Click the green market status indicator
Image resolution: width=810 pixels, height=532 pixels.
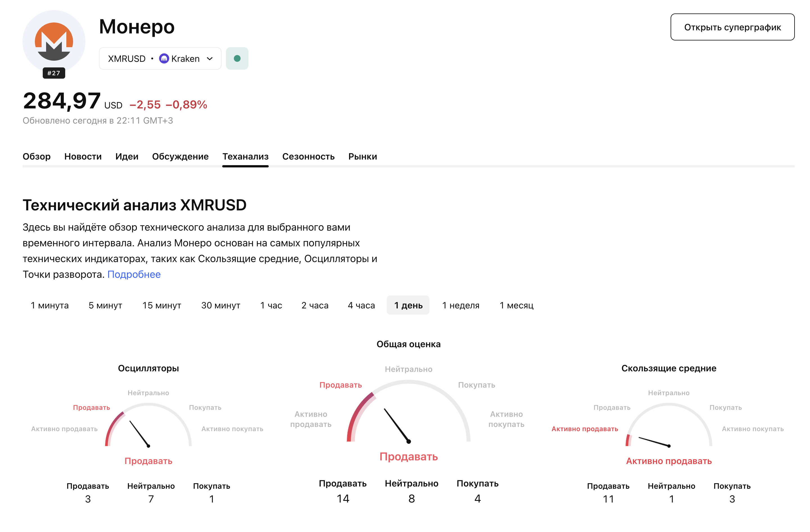237,58
